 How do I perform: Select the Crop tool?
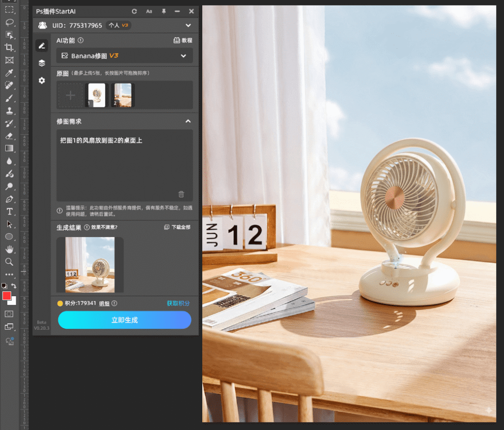pyautogui.click(x=9, y=46)
